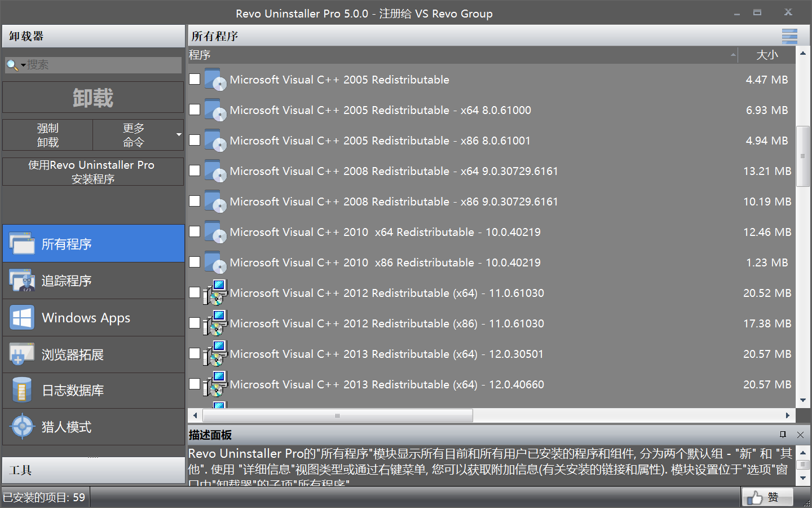Viewport: 812px width, 508px height.
Task: Open the Windows Apps module
Action: point(94,318)
